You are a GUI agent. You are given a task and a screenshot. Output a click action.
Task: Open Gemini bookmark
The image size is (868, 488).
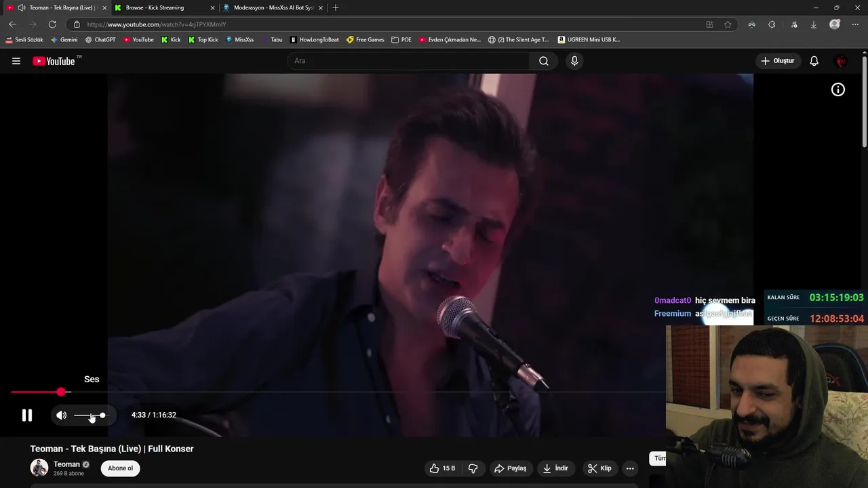(64, 39)
